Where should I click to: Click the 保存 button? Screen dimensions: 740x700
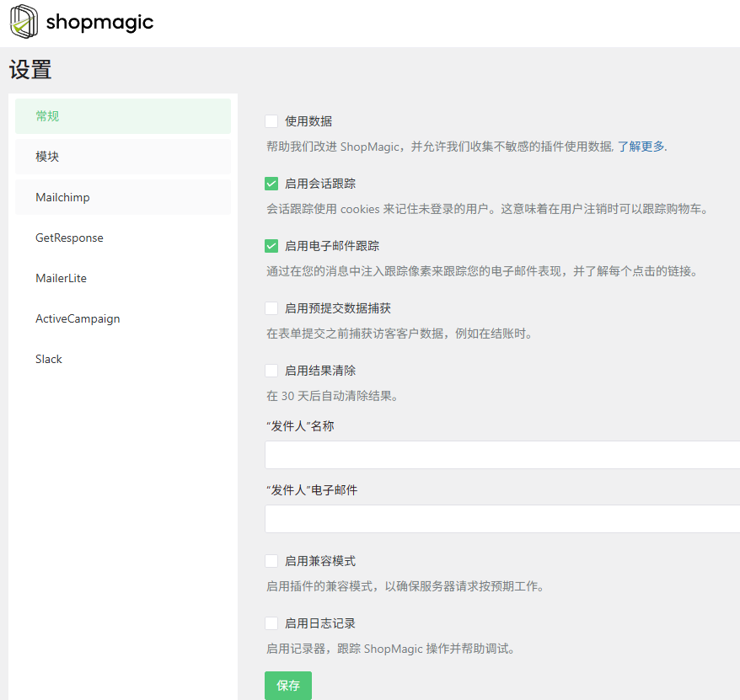coord(287,685)
